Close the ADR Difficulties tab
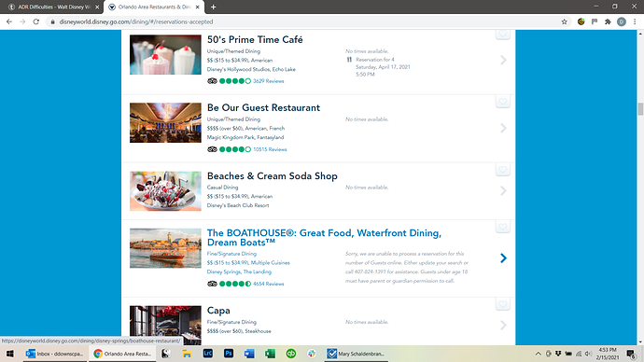Image resolution: width=644 pixels, height=362 pixels. pos(97,7)
